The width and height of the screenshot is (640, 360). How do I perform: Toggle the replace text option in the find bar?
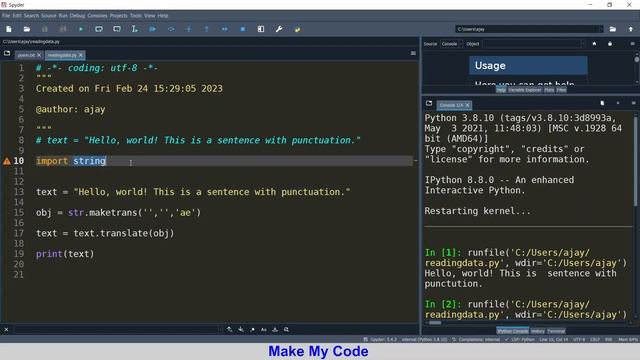(287, 329)
